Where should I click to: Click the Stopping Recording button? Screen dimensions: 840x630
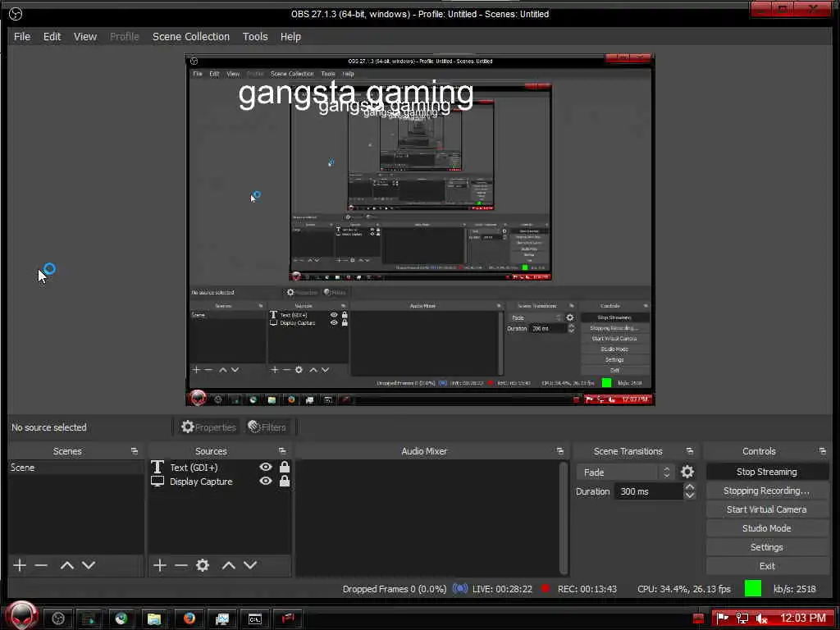[x=767, y=491]
